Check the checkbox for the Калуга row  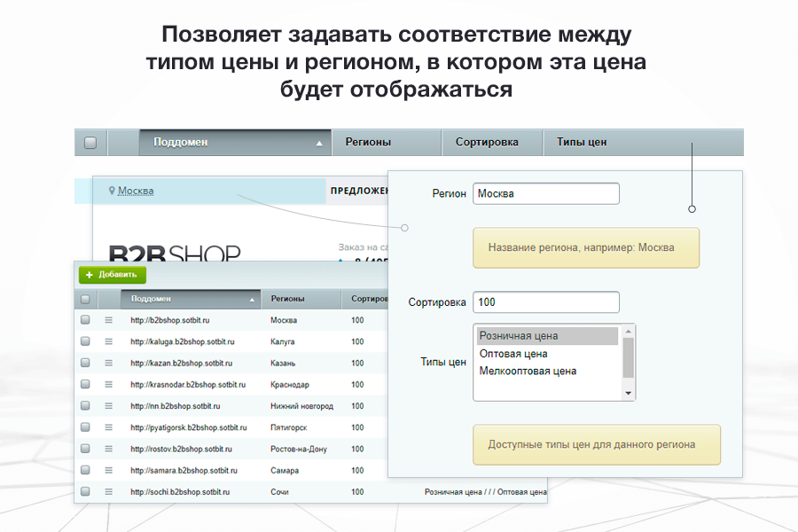point(85,341)
